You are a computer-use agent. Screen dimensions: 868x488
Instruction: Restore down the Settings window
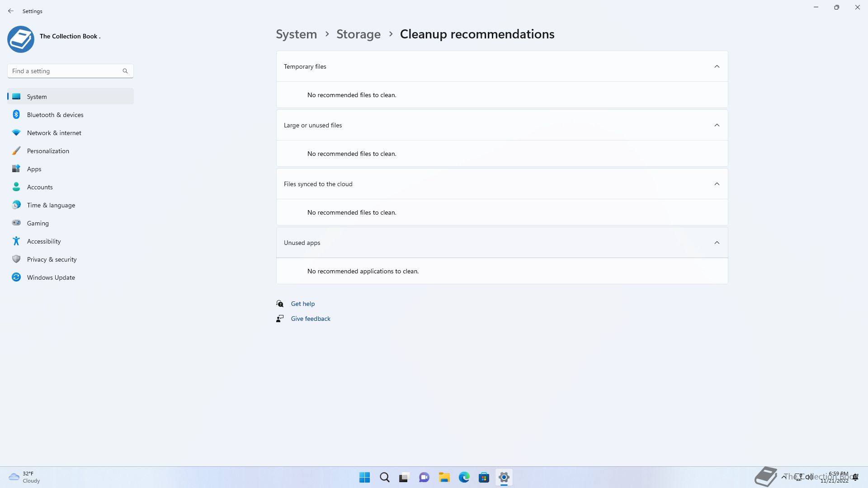point(837,7)
